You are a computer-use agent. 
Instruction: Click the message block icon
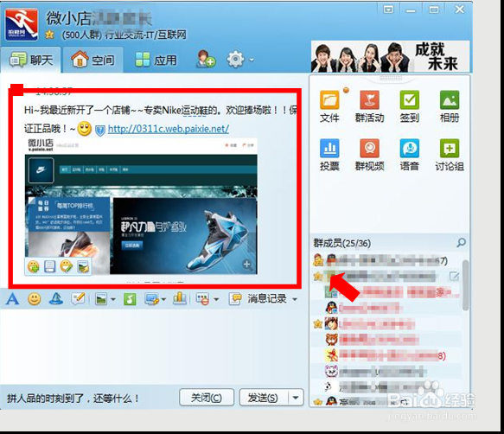[x=203, y=299]
